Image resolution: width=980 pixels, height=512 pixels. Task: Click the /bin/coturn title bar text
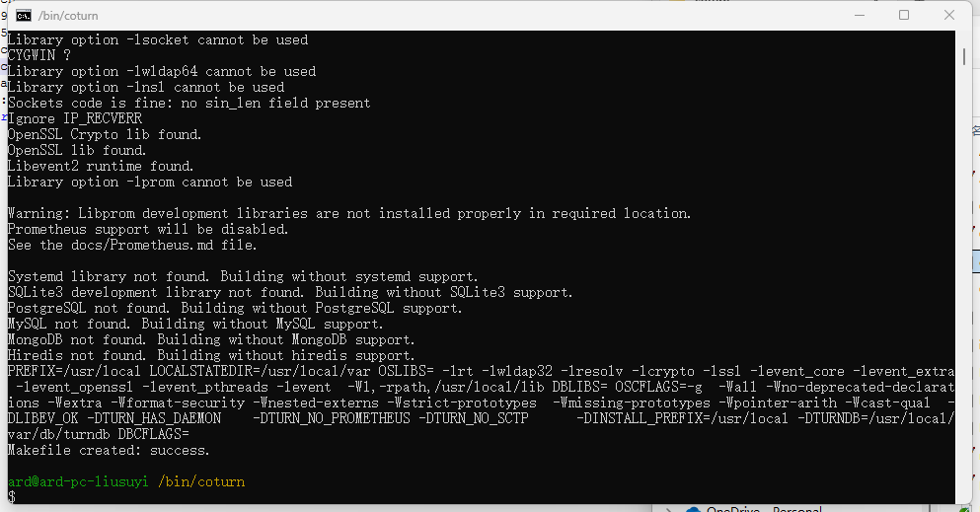coord(68,16)
